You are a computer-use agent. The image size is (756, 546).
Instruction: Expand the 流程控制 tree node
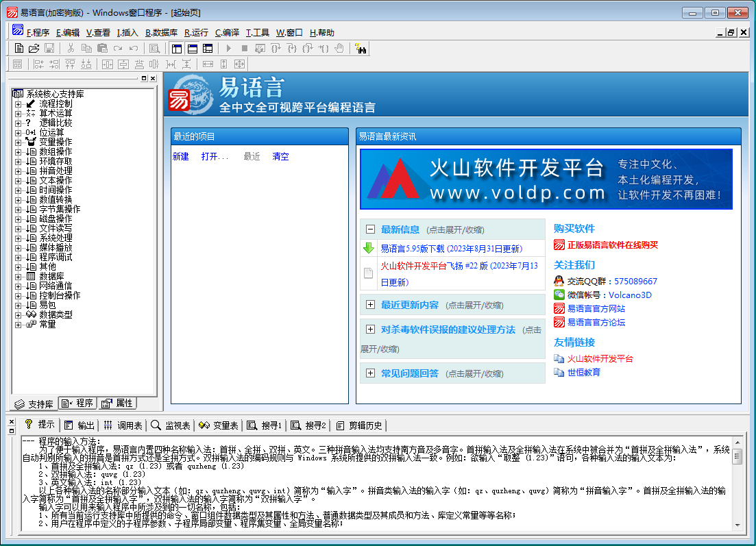click(19, 103)
